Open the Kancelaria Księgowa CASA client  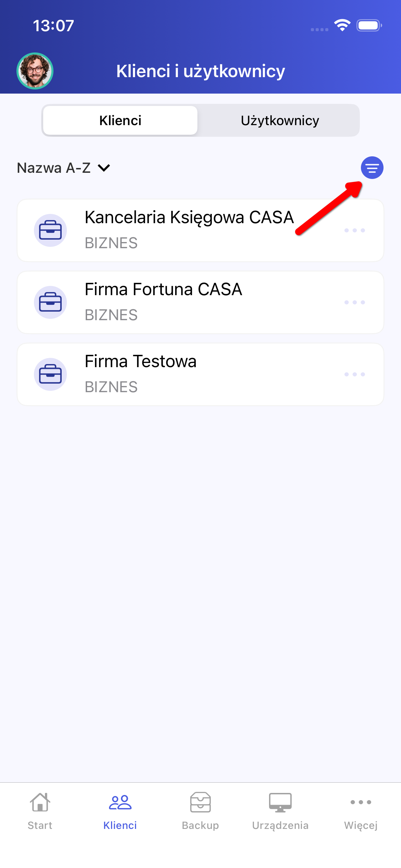point(189,218)
